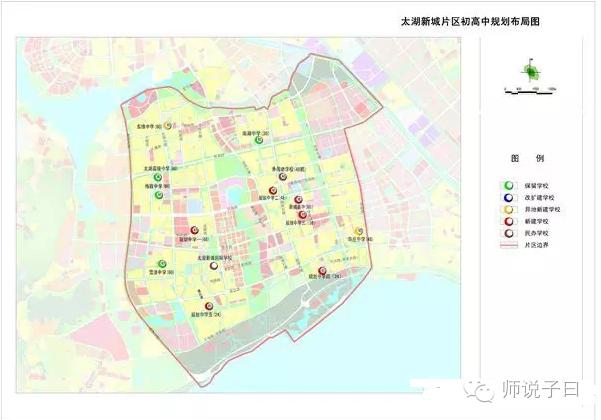
Task: Click the 规划中学三 map label
Action: (300, 222)
